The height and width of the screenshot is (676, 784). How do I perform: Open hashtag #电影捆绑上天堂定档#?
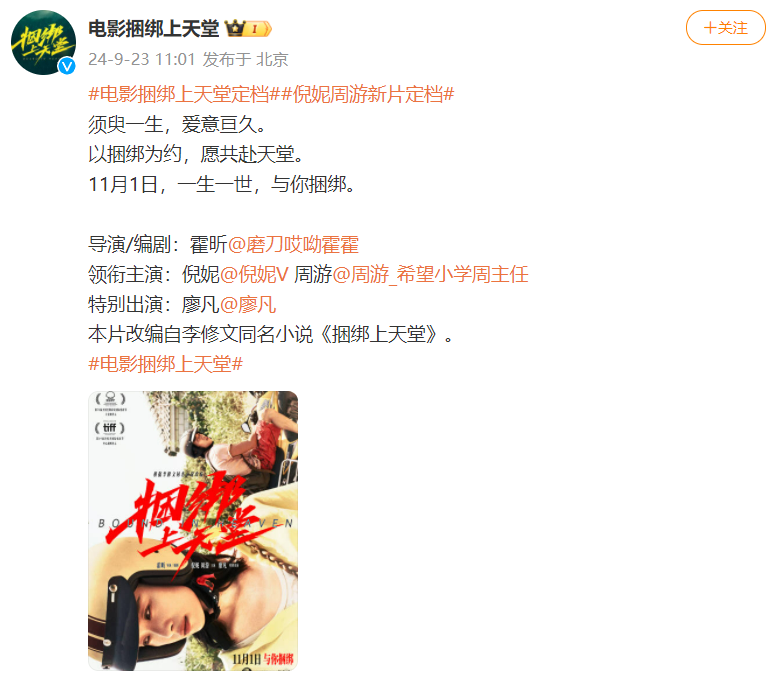pos(184,94)
